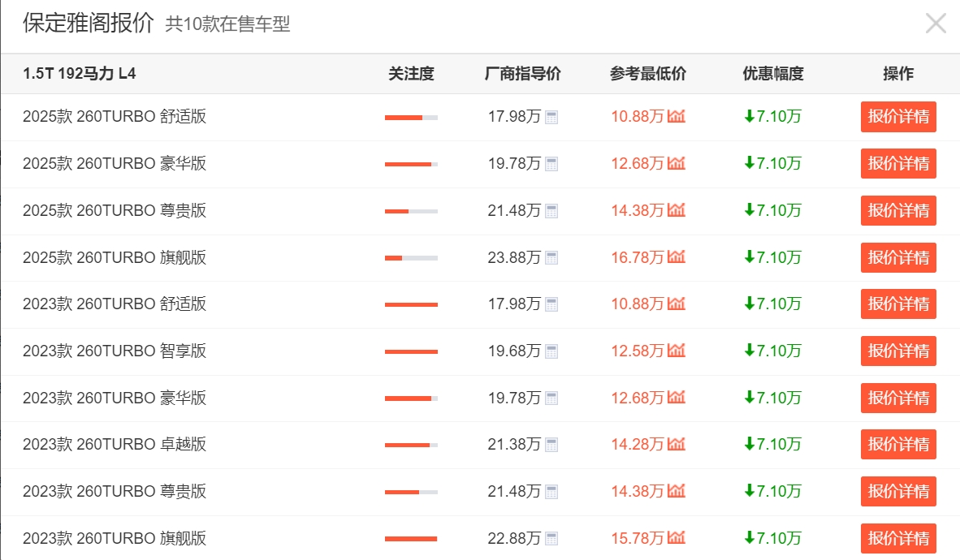Open calculator icon for 2025款 豪华版 19.78万
This screenshot has height=560, width=960.
[x=551, y=164]
